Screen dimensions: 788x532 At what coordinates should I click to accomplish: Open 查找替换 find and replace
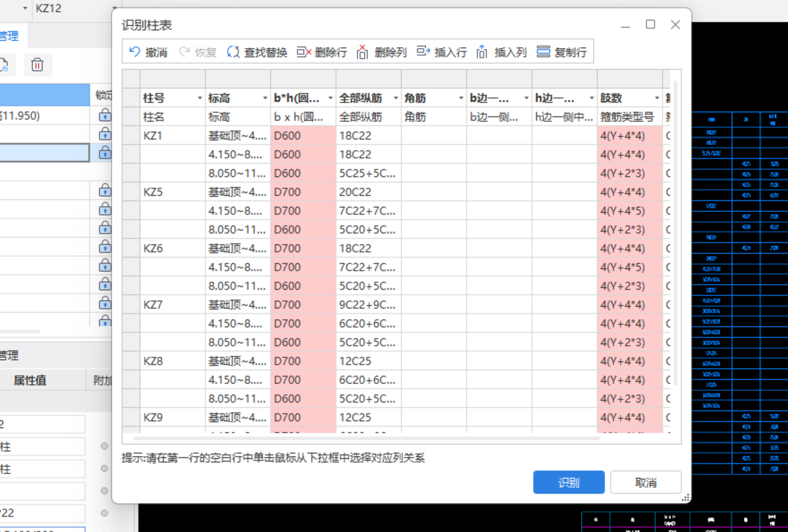(x=257, y=52)
